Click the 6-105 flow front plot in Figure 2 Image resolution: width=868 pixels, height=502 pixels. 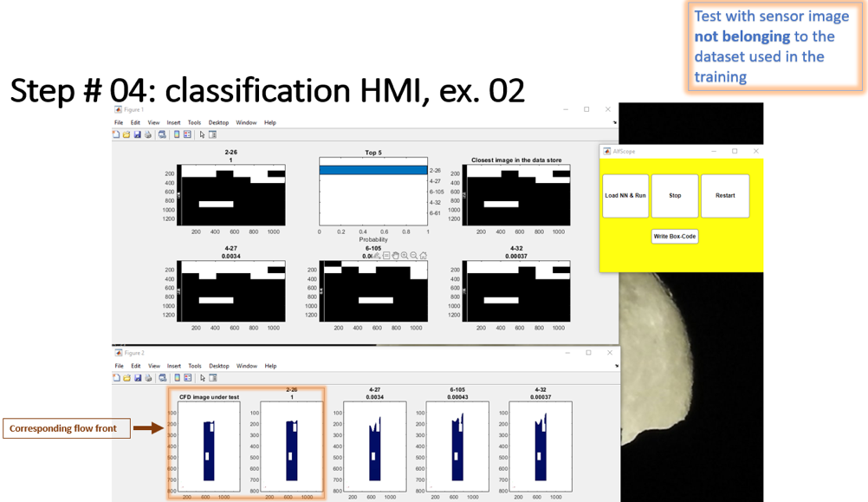click(457, 447)
